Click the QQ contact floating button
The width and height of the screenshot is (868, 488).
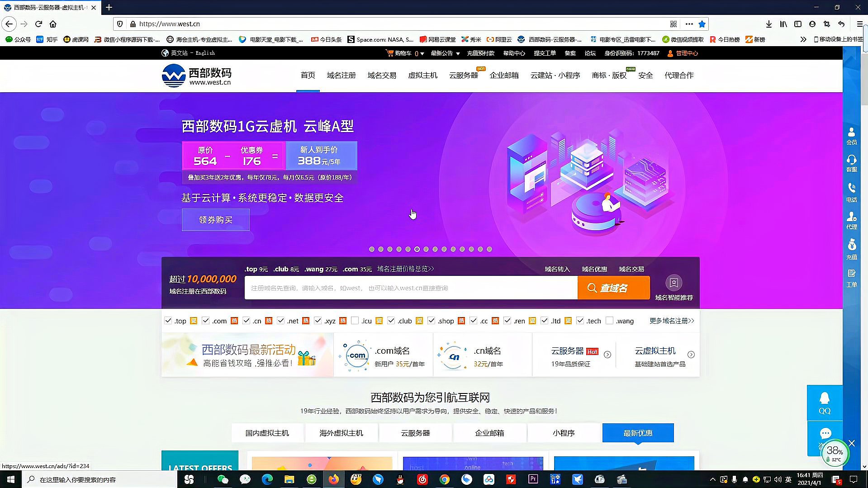(825, 403)
